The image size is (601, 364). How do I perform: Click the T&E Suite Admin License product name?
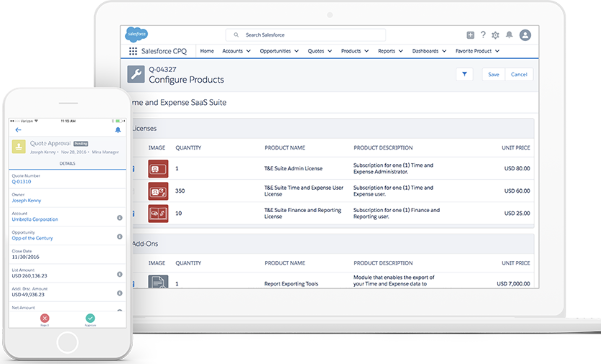[x=293, y=169]
